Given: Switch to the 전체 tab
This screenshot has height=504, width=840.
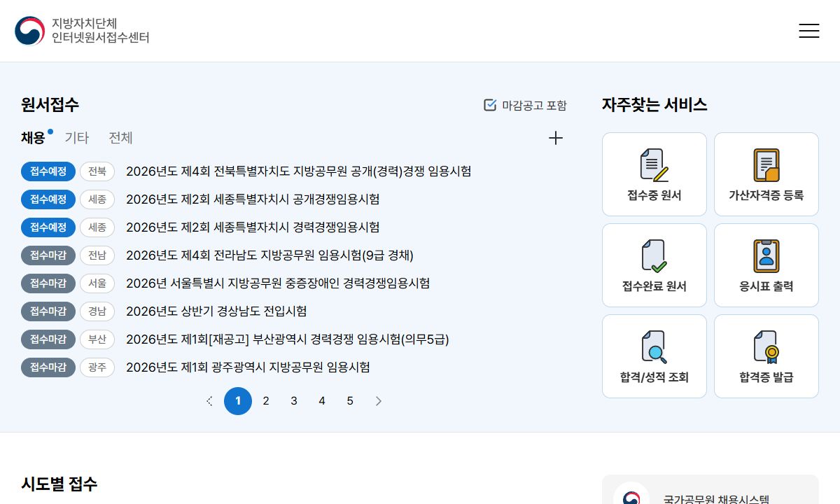Looking at the screenshot, I should pos(120,138).
